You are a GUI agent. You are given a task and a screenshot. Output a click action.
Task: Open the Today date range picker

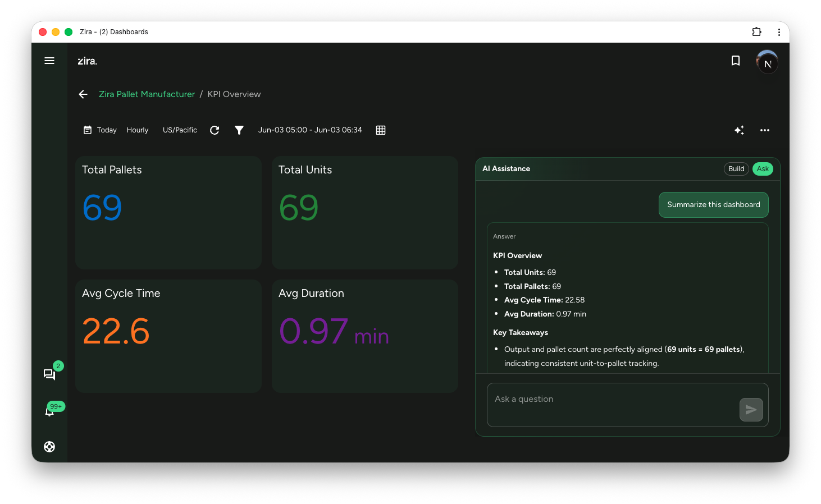point(100,130)
